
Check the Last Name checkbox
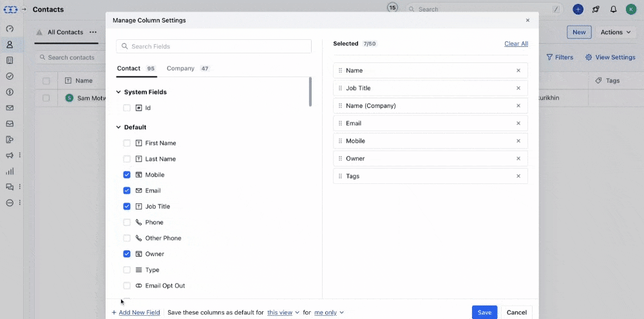127,159
